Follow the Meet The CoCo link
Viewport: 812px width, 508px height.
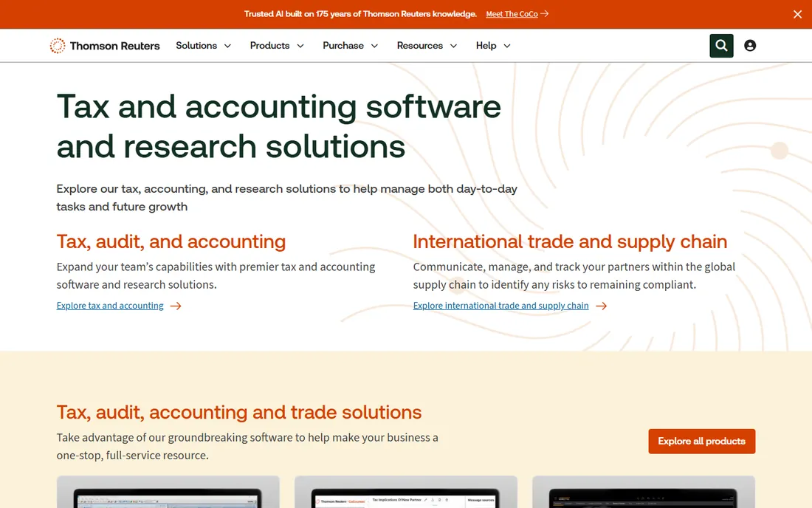[512, 14]
